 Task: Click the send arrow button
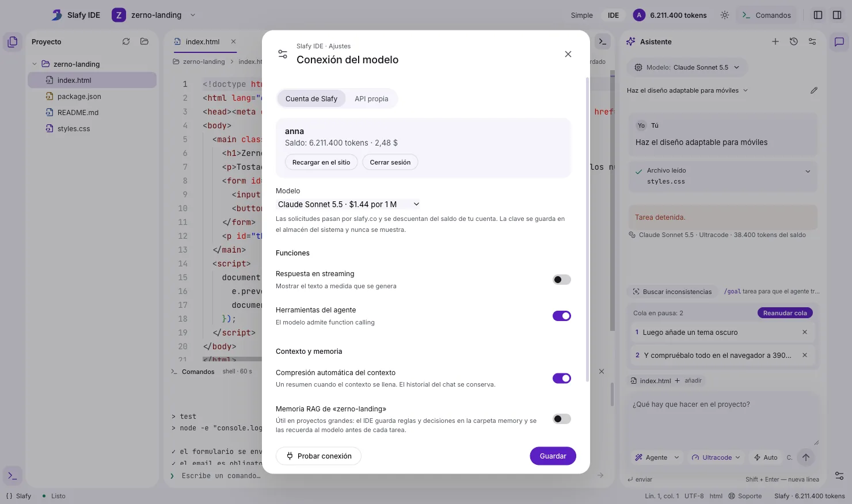point(806,457)
